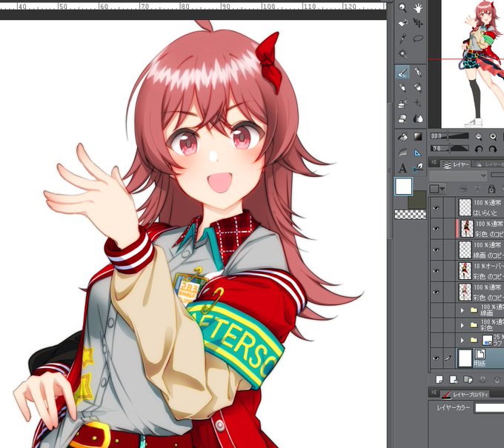Screen dimensions: 504x448
Task: Select the Gradient tool
Action: [x=418, y=137]
